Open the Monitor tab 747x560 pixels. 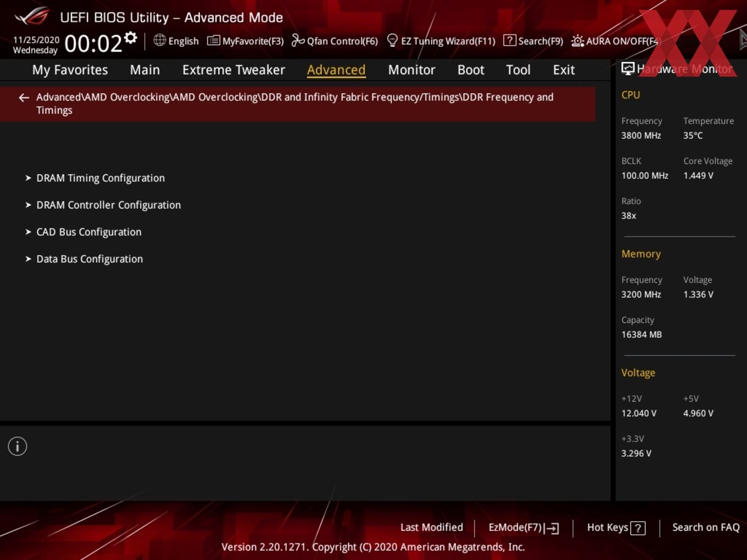pos(411,70)
